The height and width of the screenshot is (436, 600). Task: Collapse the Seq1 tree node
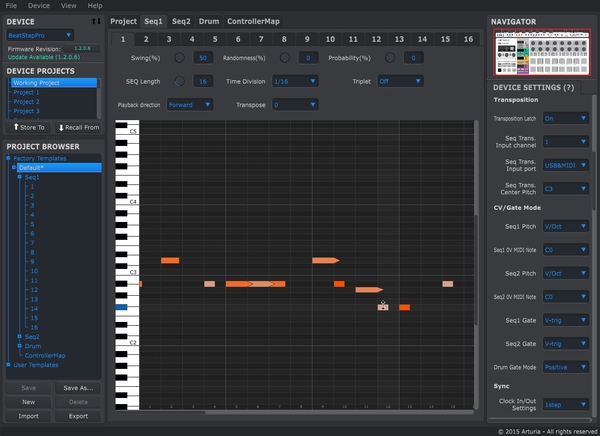21,177
